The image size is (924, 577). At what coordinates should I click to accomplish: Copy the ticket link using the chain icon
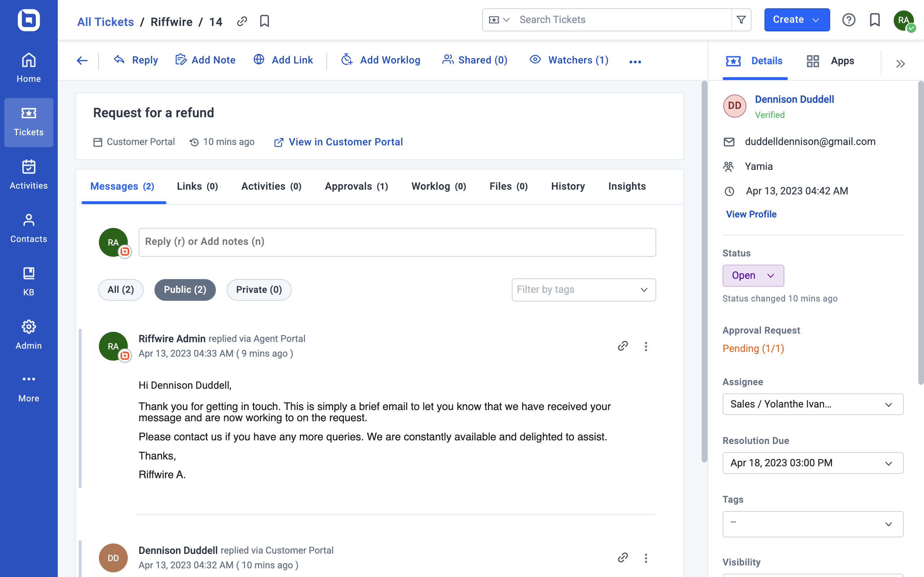click(x=242, y=21)
